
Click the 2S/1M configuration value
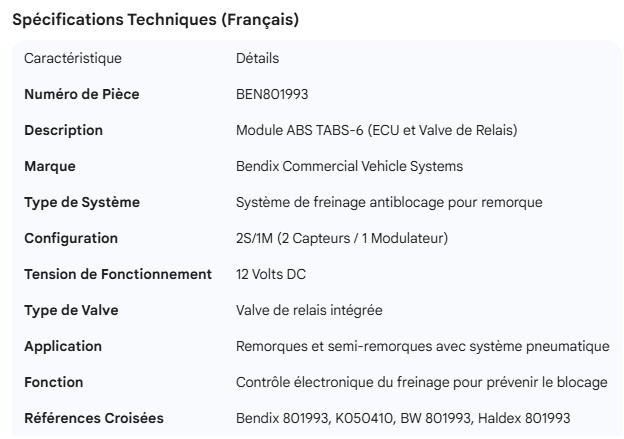[341, 238]
